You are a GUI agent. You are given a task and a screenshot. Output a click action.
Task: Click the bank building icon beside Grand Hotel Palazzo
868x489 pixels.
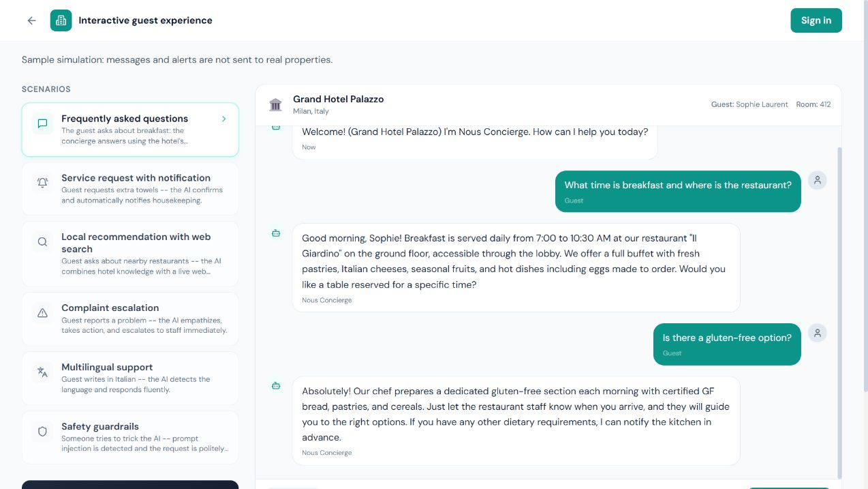coord(275,104)
